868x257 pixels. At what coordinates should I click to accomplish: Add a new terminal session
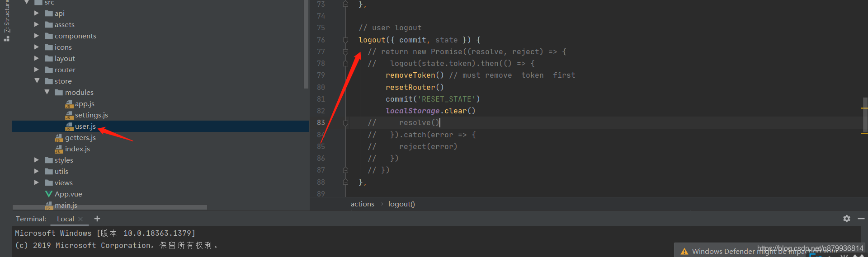click(x=97, y=219)
